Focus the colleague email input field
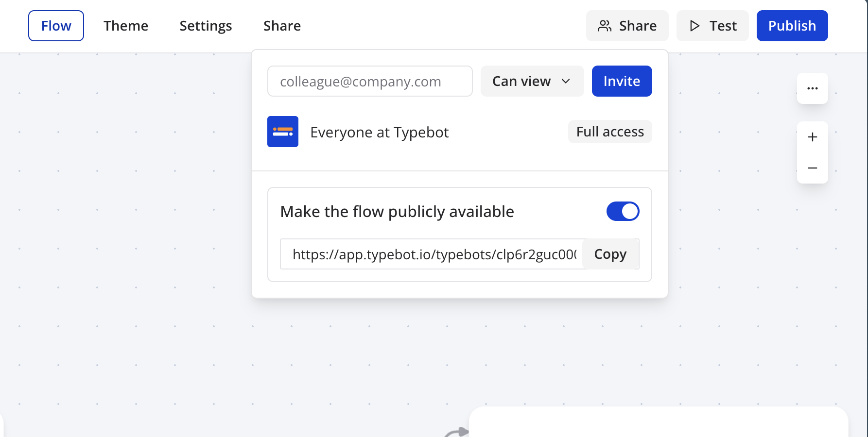The height and width of the screenshot is (437, 868). pos(369,81)
